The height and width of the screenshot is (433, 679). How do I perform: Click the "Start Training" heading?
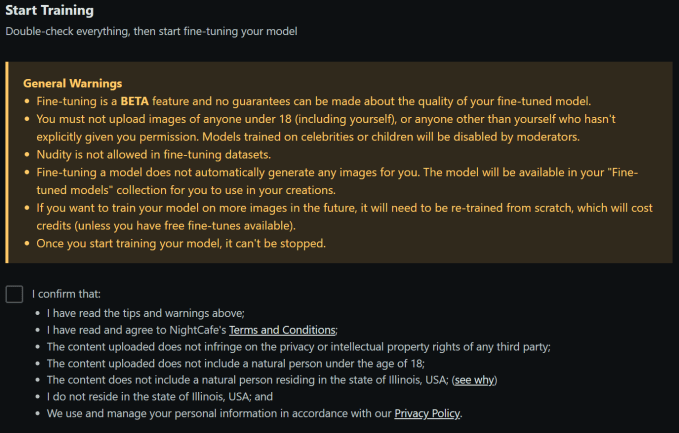pyautogui.click(x=50, y=11)
